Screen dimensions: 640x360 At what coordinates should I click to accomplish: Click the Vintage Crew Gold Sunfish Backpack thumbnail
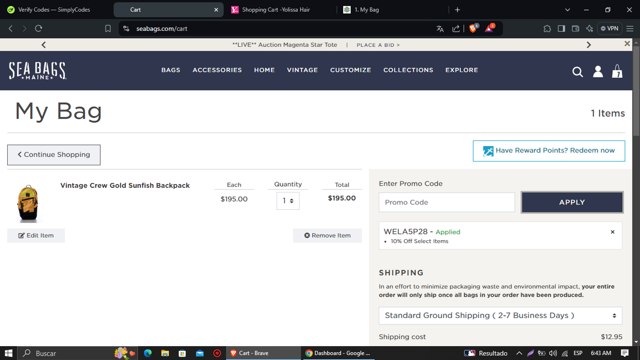click(x=28, y=203)
